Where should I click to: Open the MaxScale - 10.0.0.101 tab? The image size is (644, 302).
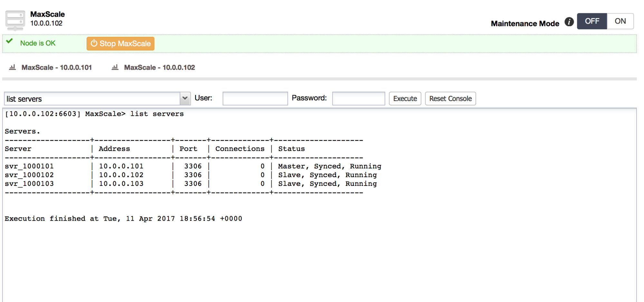pos(56,67)
